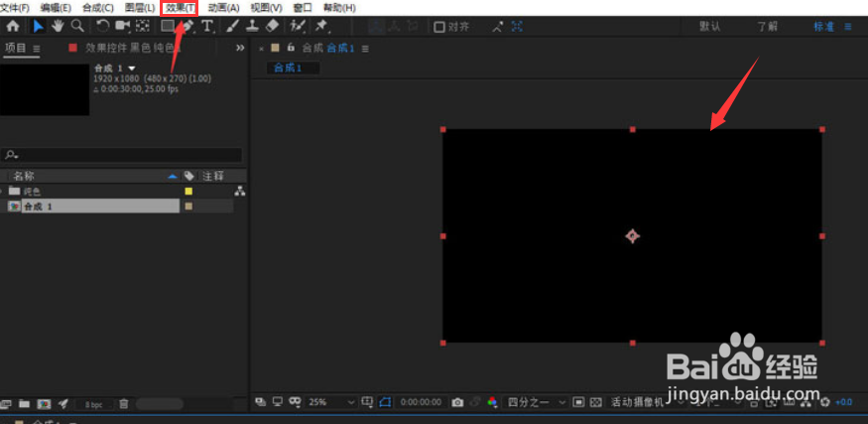Click the create new folder icon
This screenshot has height=424, width=868.
coord(24,403)
